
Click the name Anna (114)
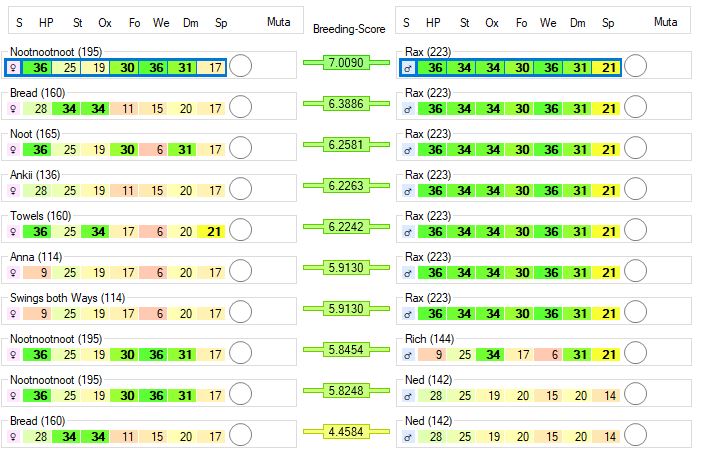(x=36, y=257)
